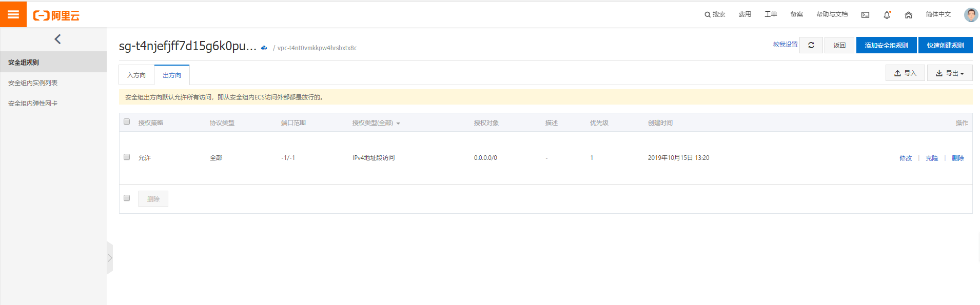Open the 工单 top menu
980x305 pixels.
tap(771, 14)
